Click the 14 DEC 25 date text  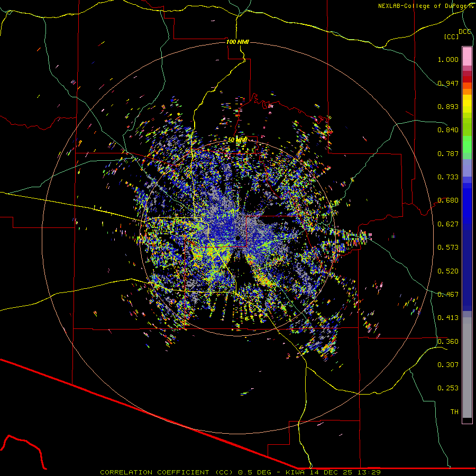point(331,472)
